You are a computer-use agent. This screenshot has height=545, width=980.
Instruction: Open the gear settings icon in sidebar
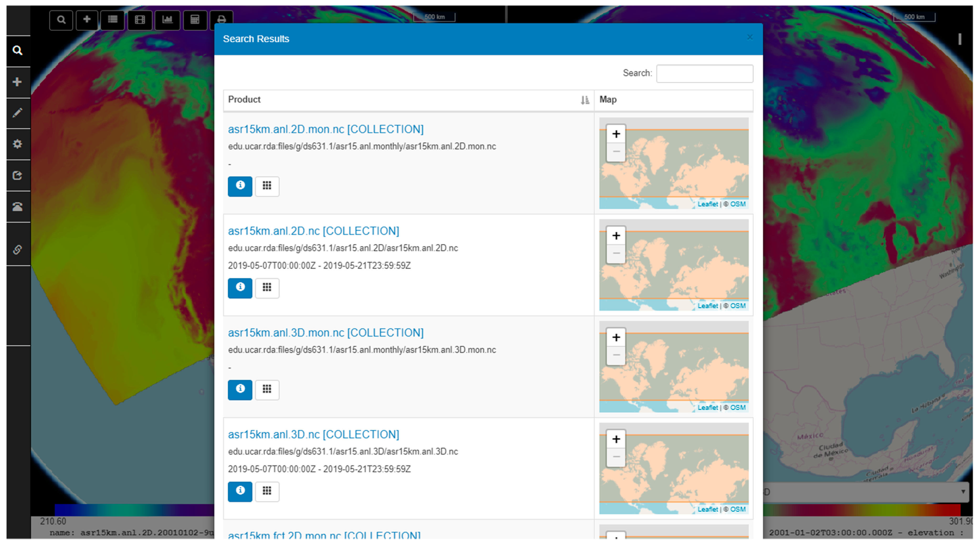(17, 144)
